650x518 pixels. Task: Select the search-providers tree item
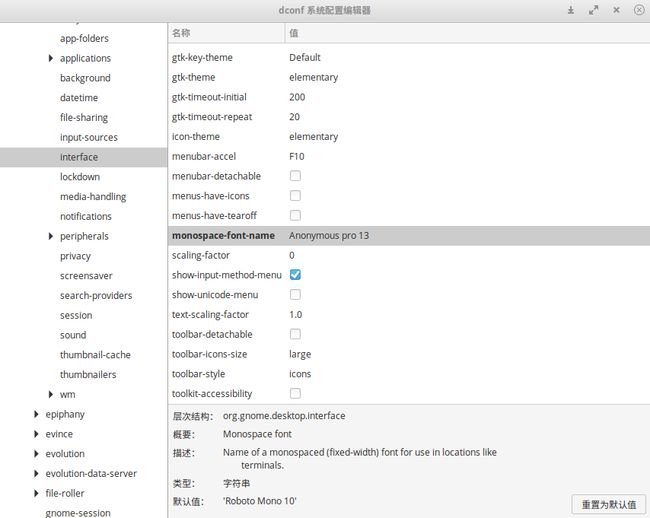click(x=96, y=295)
